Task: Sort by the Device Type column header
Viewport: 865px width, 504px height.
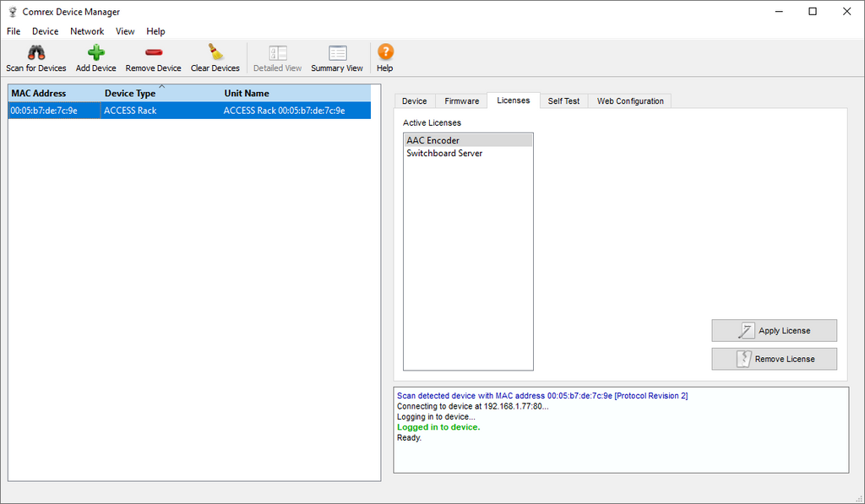Action: [x=160, y=93]
